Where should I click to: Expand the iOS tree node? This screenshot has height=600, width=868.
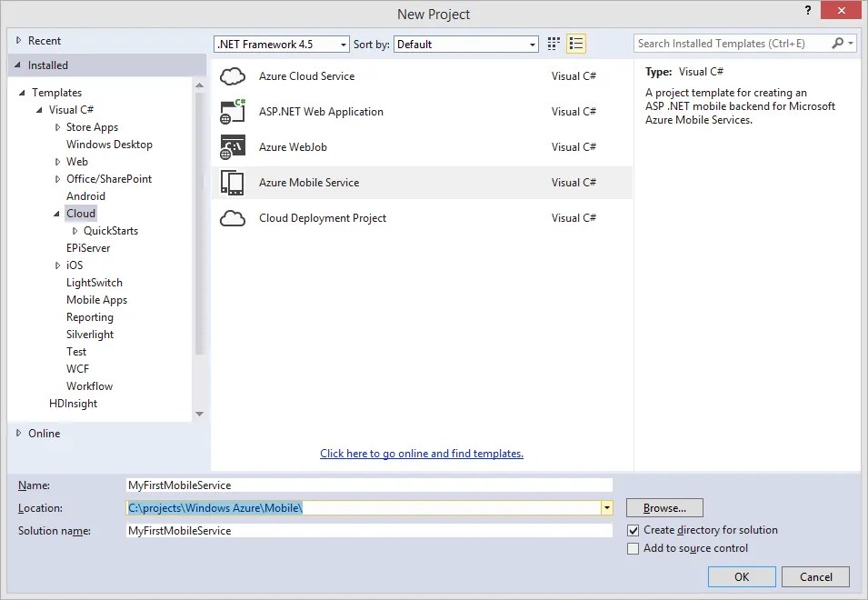[57, 265]
